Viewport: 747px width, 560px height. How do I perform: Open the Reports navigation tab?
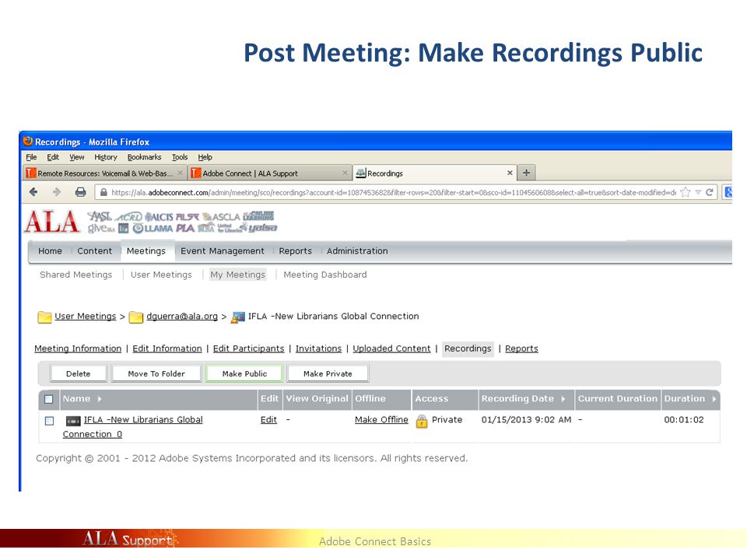[296, 251]
